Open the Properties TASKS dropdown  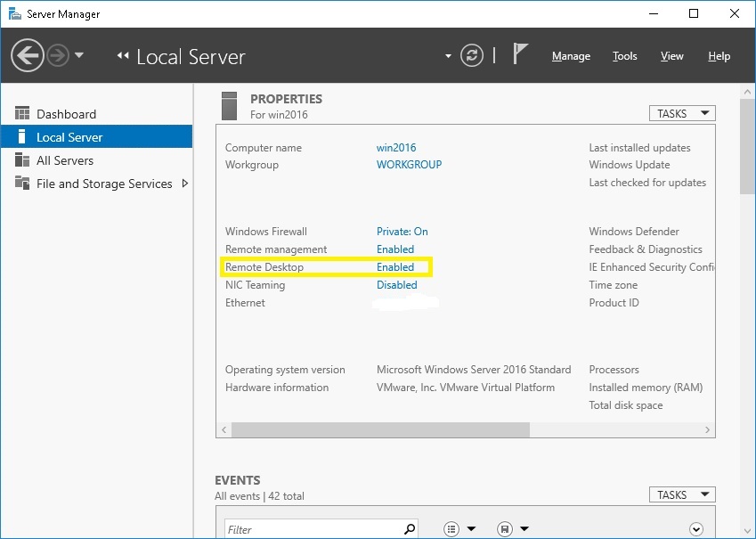(682, 113)
